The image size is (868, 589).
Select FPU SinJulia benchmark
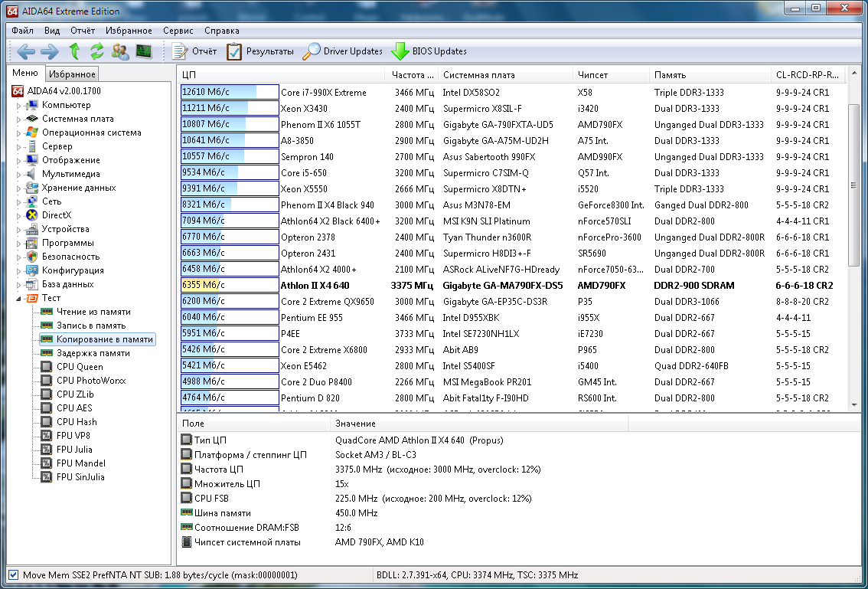point(80,477)
